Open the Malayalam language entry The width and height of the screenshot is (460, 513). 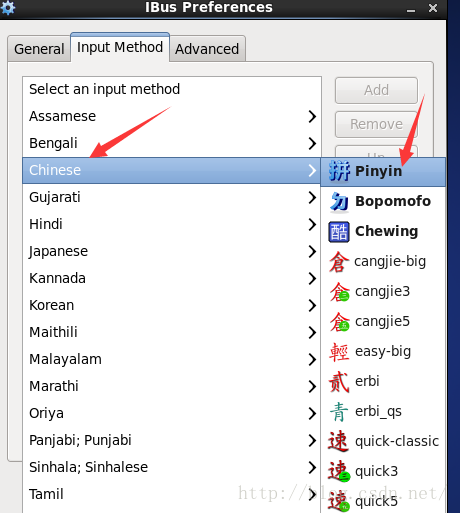coord(172,359)
